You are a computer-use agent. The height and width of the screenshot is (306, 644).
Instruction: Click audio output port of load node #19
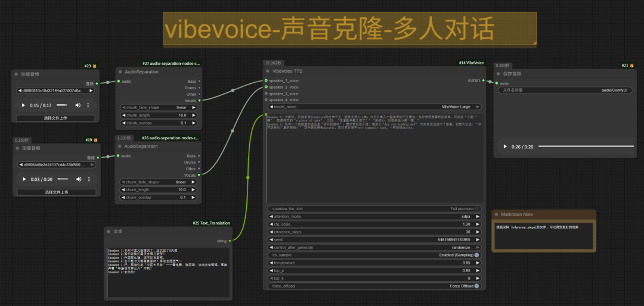click(x=97, y=158)
